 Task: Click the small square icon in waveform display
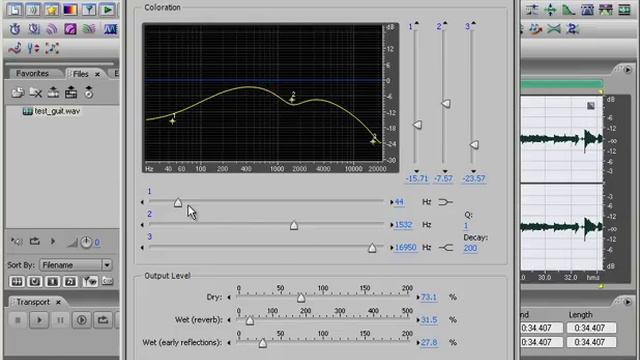[591, 106]
